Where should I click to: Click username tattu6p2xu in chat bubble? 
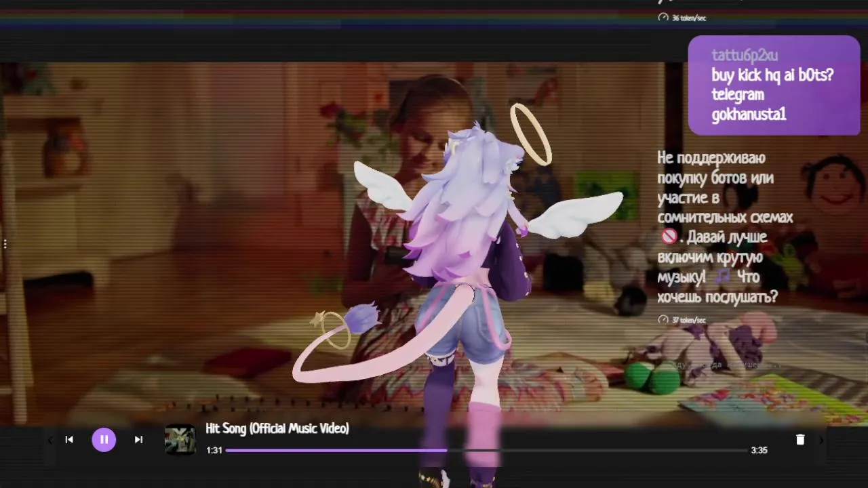745,56
